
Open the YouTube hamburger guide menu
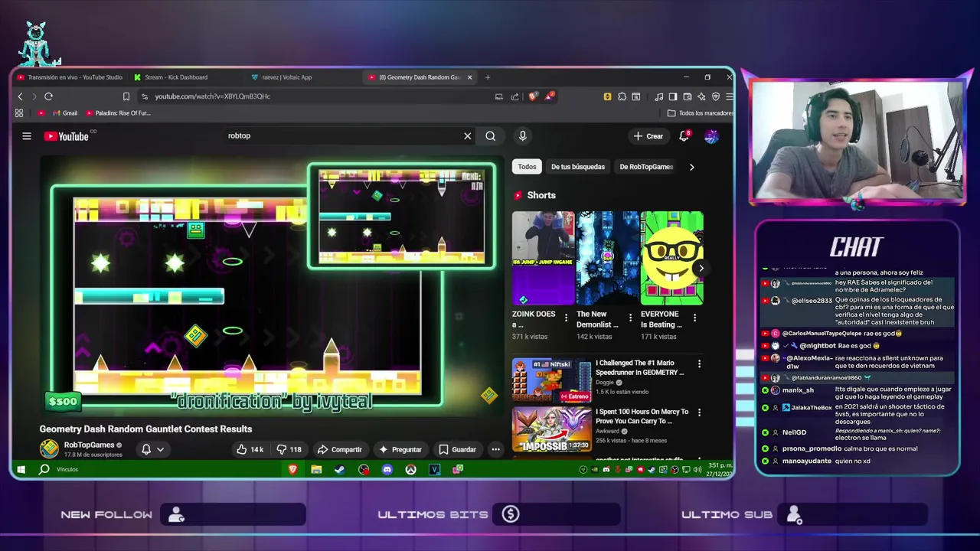[27, 136]
